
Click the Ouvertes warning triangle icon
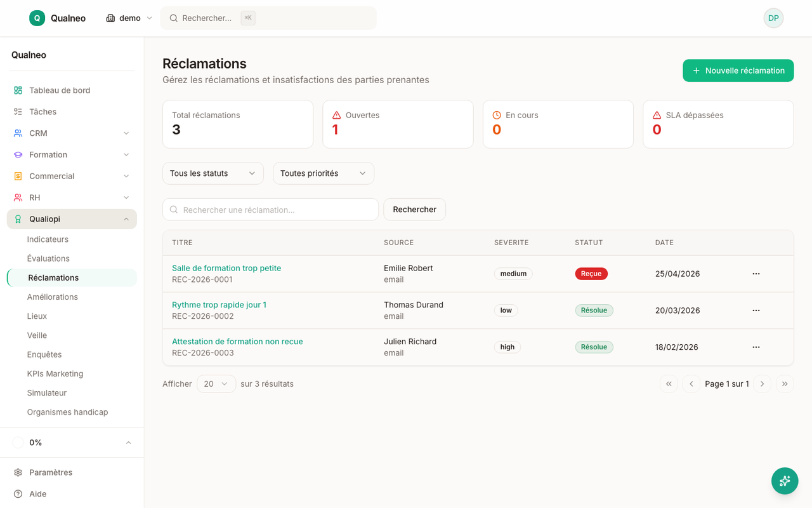pos(337,115)
